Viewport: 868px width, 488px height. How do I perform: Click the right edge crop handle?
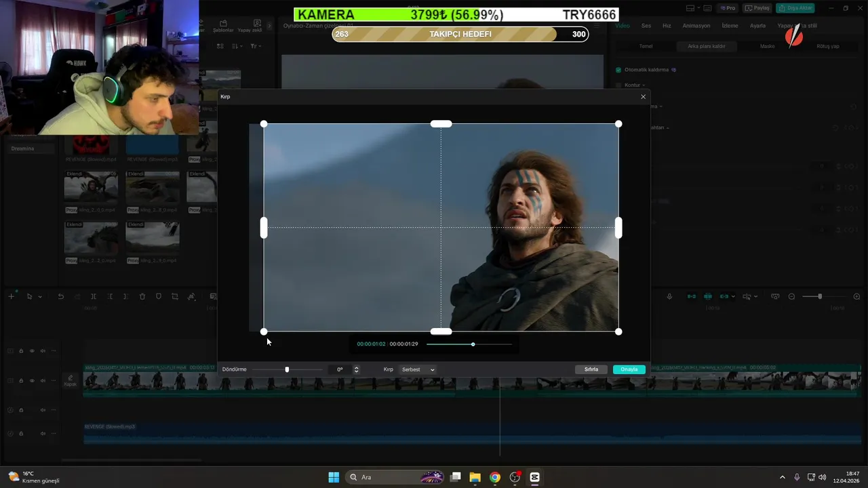[618, 228]
